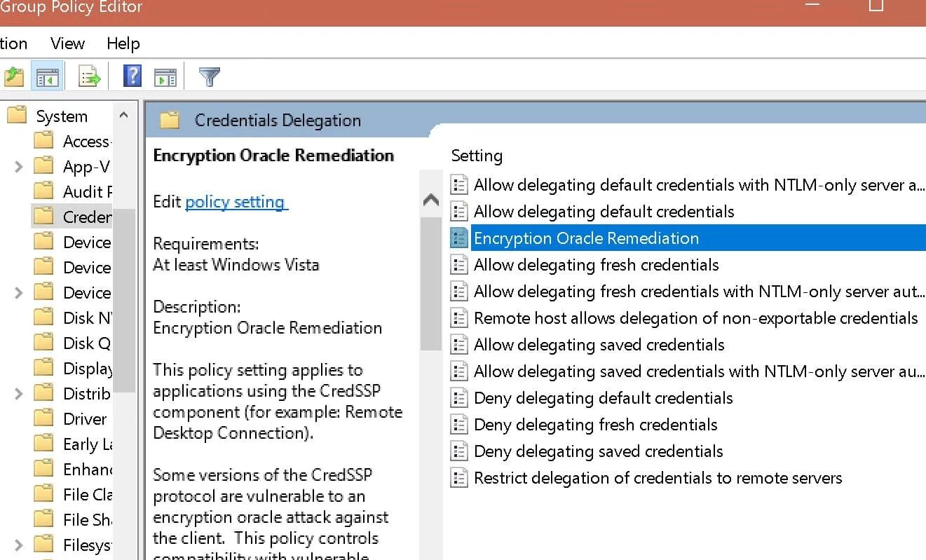Viewport: 926px width, 560px height.
Task: Open the Help question-mark toolbar icon
Action: click(132, 76)
